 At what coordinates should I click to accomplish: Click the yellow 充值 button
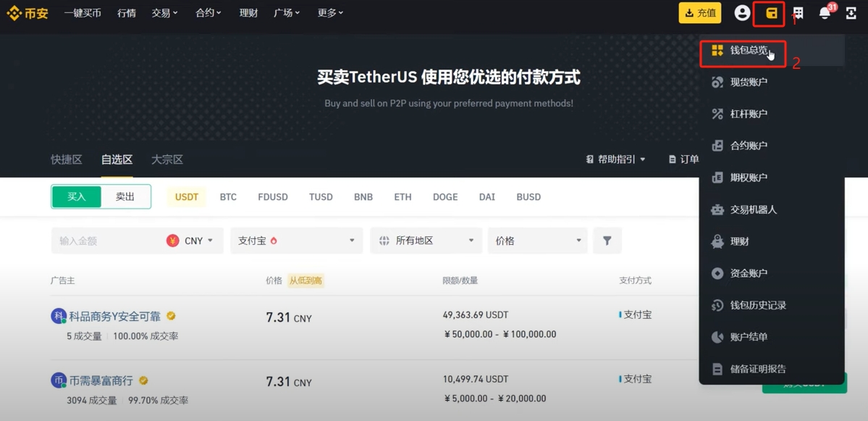coord(700,13)
